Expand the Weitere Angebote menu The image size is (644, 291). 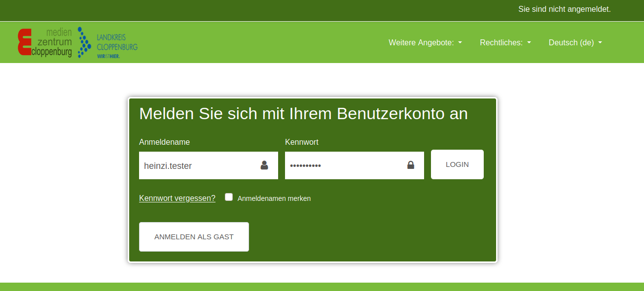click(x=421, y=43)
